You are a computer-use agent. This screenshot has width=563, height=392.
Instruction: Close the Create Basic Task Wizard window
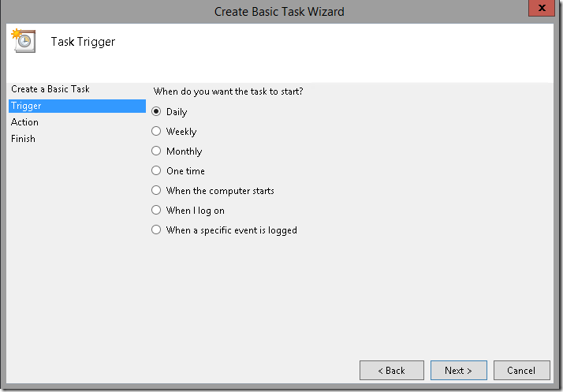point(542,8)
